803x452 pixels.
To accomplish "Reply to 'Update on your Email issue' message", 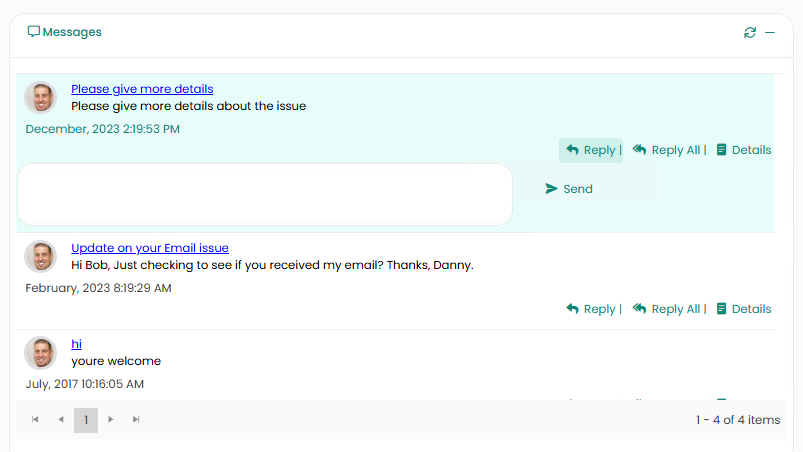I will tap(591, 309).
